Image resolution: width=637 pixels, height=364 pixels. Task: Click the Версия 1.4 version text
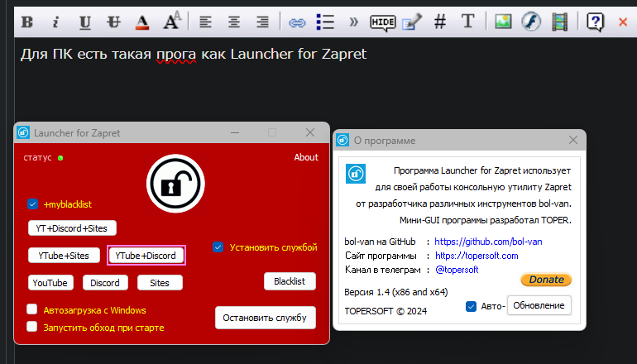point(396,292)
